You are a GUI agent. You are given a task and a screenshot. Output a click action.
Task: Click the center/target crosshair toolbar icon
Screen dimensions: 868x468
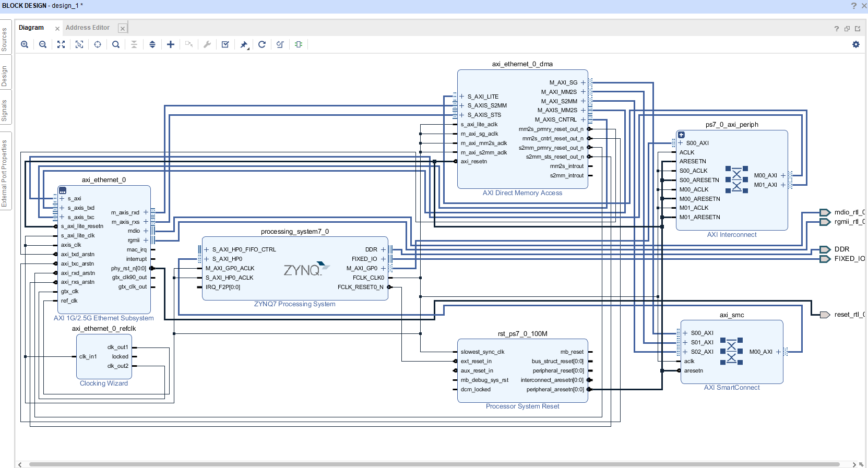click(98, 44)
